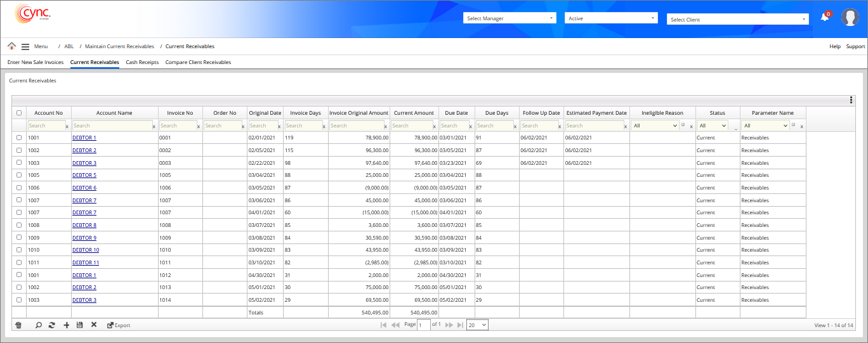Image resolution: width=868 pixels, height=343 pixels.
Task: Open the notifications bell icon
Action: tap(824, 17)
